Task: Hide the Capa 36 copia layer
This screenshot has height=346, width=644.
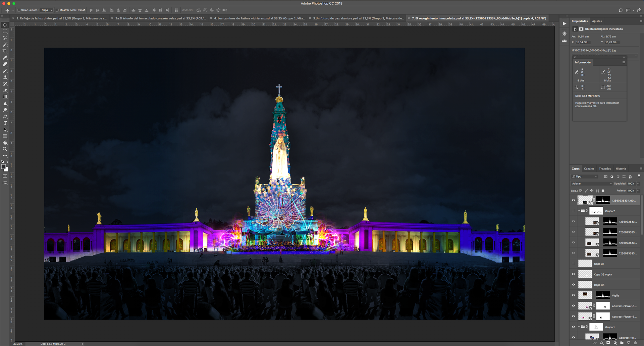Action: coord(573,274)
